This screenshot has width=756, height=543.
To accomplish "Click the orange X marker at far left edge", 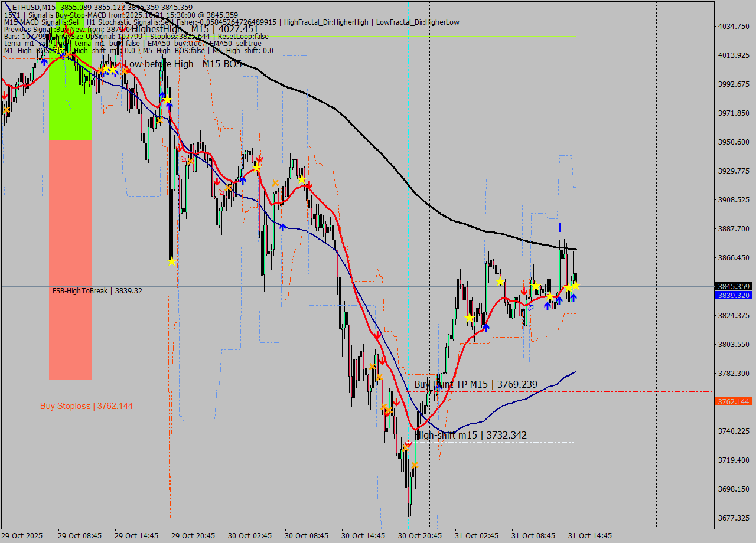I will (x=6, y=110).
